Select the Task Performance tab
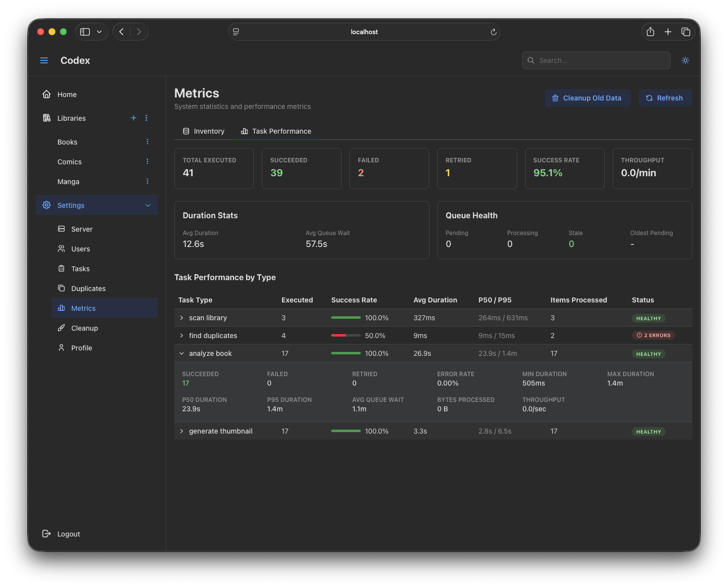Viewport: 728px width, 588px height. [276, 131]
